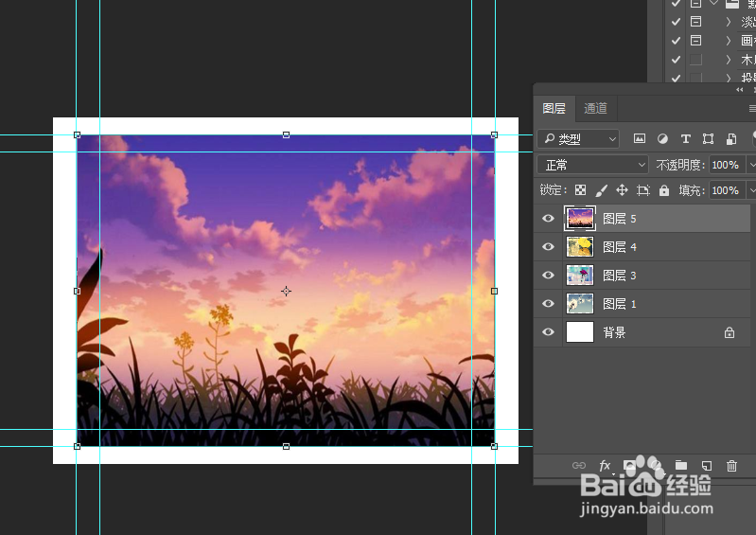756x535 pixels.
Task: Lock image pixels brush icon
Action: pos(601,190)
